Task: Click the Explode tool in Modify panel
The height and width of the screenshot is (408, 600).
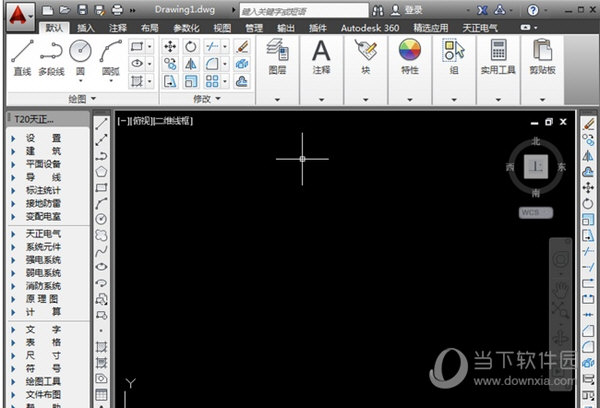Action: pos(242,64)
